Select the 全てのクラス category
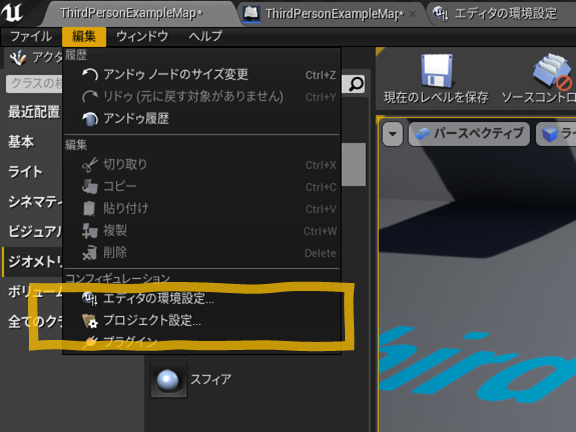 pos(35,322)
